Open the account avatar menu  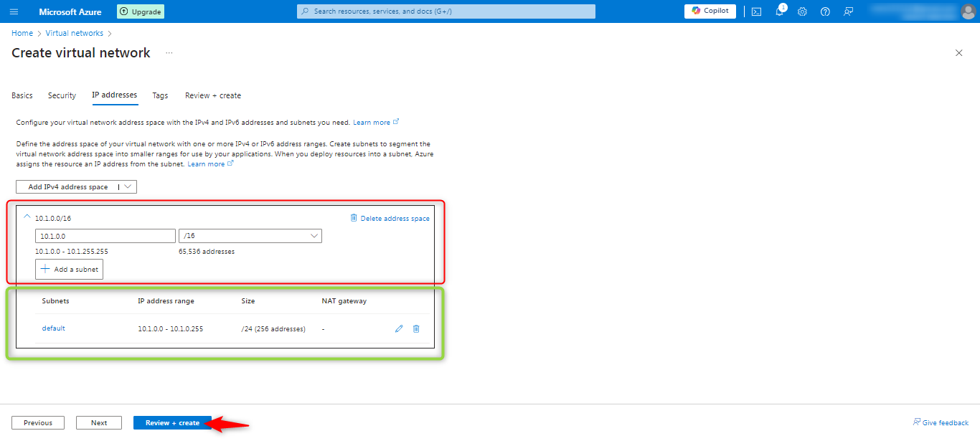pyautogui.click(x=968, y=11)
